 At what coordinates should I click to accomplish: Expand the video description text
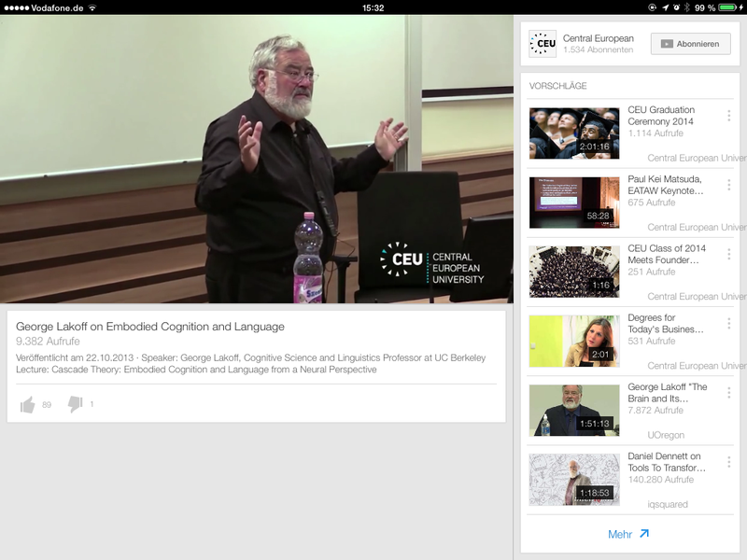click(252, 364)
